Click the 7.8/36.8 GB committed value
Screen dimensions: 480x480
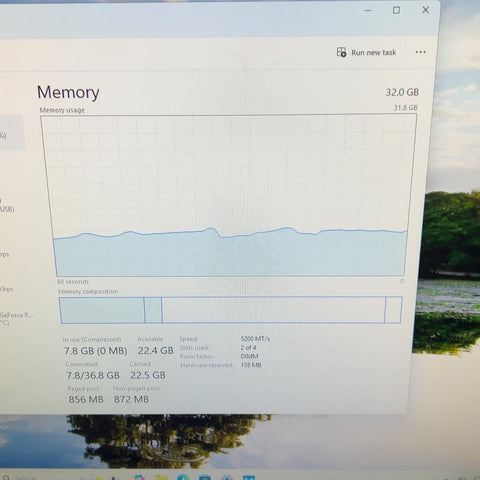(x=93, y=375)
